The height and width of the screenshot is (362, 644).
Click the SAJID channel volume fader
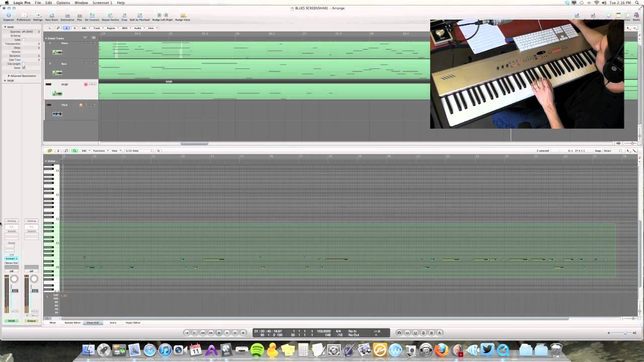[15, 291]
